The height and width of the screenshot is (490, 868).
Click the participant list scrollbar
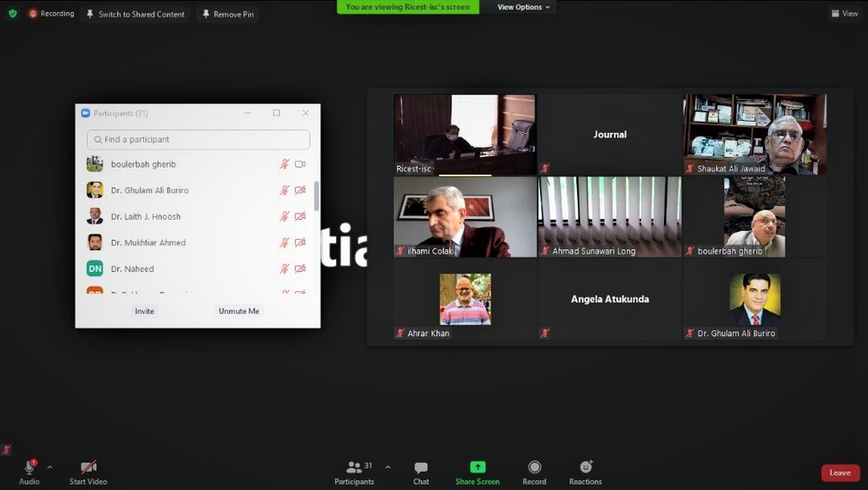[x=317, y=196]
